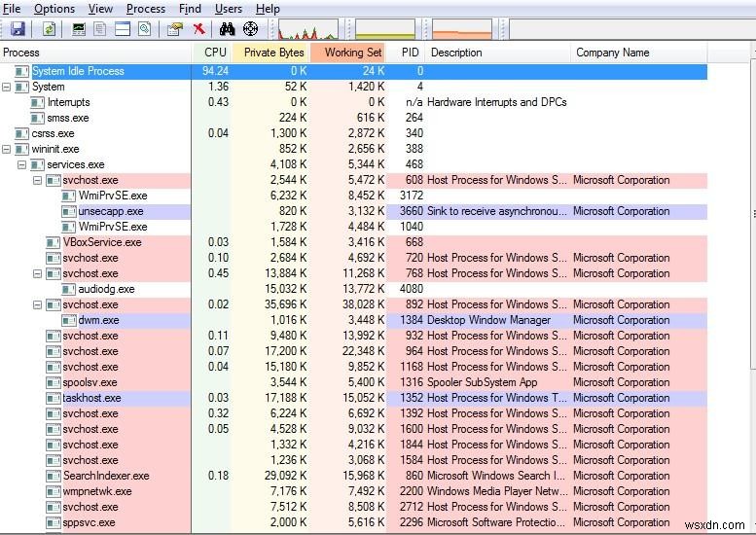Toggle the Show Process Tree toolbar icon
Image resolution: width=756 pixels, height=535 pixels.
100,29
